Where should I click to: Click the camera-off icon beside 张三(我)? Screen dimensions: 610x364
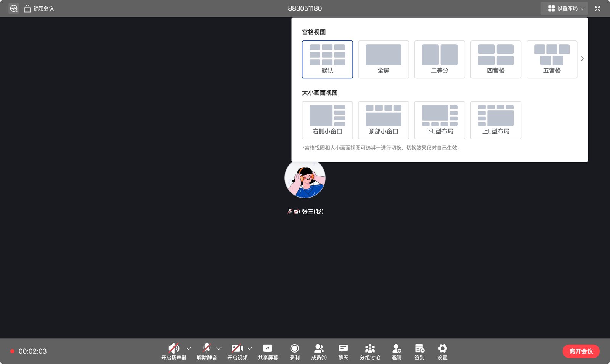click(297, 212)
